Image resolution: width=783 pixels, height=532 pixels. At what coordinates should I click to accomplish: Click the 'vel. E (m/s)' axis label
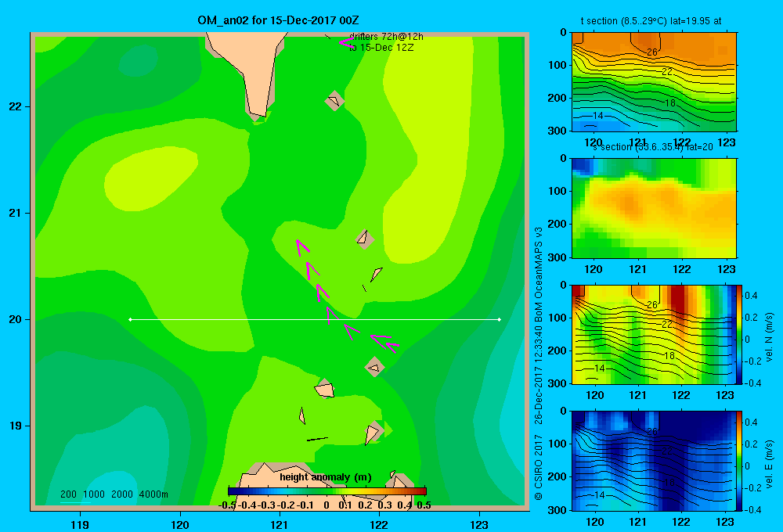coord(769,464)
